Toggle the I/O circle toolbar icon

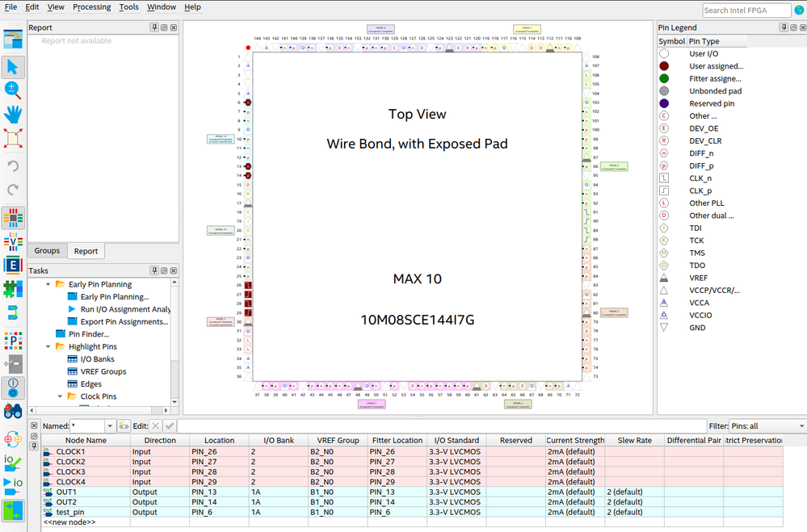[13, 387]
